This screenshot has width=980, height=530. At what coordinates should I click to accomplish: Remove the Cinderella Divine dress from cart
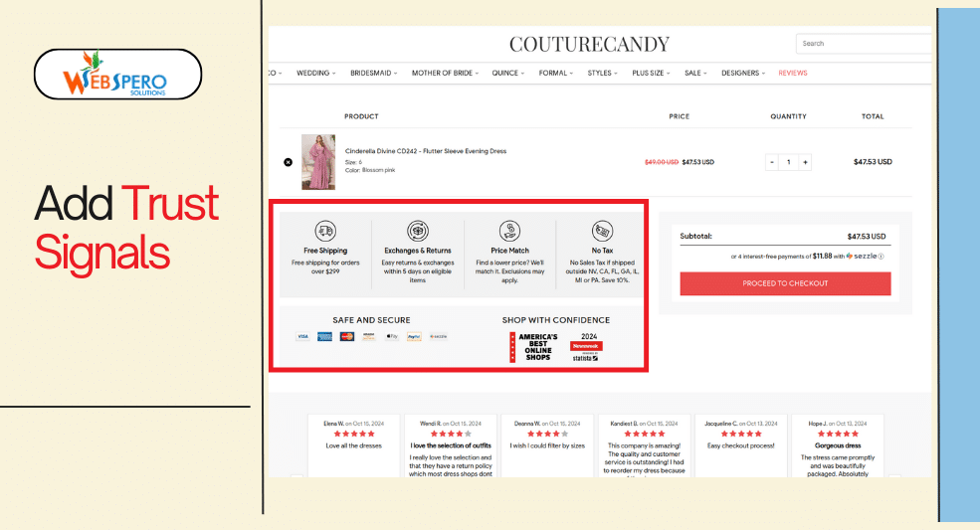coord(289,162)
